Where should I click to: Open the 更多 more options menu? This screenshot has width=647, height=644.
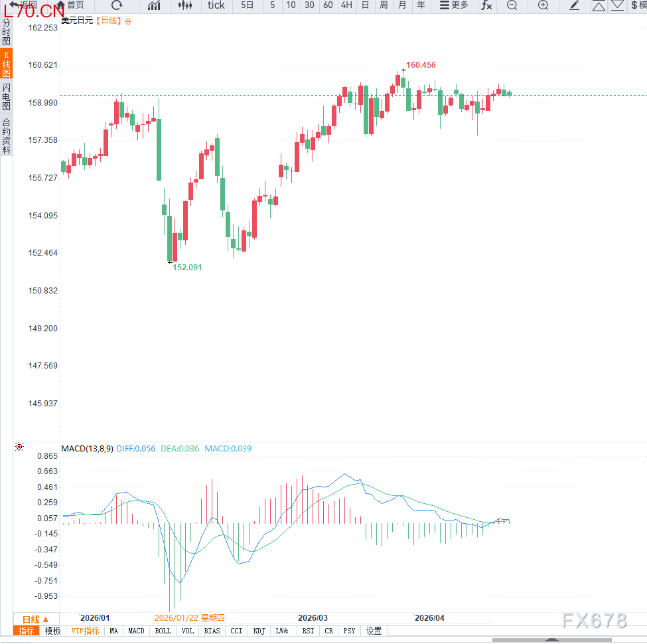[x=455, y=5]
